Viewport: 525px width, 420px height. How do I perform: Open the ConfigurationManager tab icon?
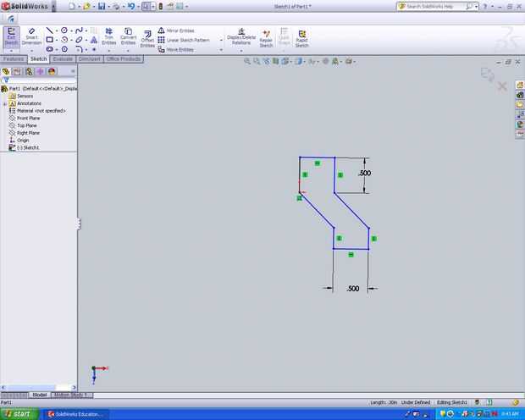click(29, 71)
